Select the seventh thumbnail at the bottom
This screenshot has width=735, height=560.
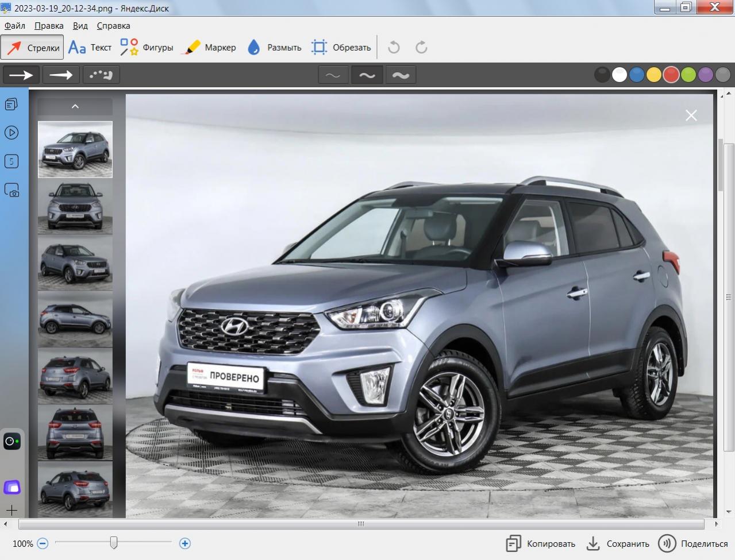pos(75,489)
